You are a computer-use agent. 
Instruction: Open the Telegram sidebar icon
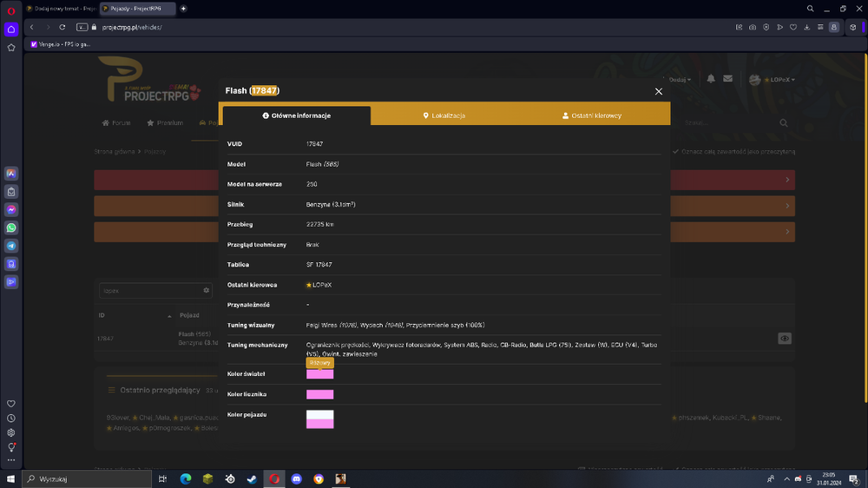11,246
